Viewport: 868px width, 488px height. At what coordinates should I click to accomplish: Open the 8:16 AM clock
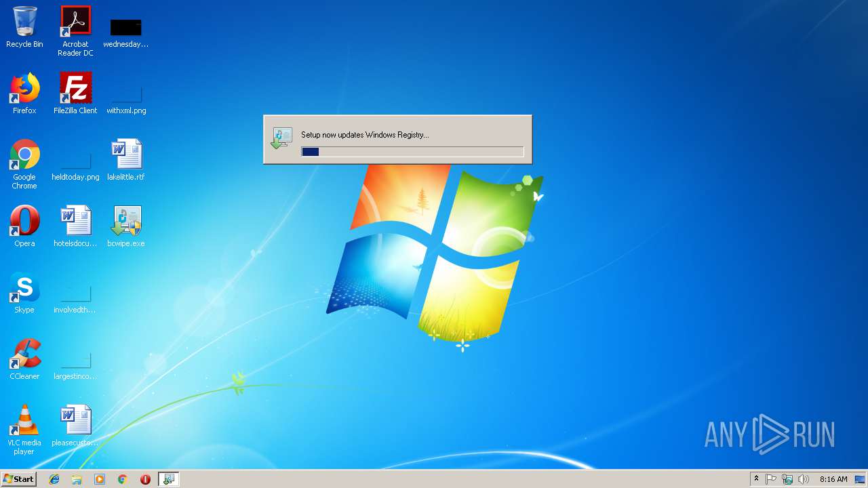coord(833,479)
